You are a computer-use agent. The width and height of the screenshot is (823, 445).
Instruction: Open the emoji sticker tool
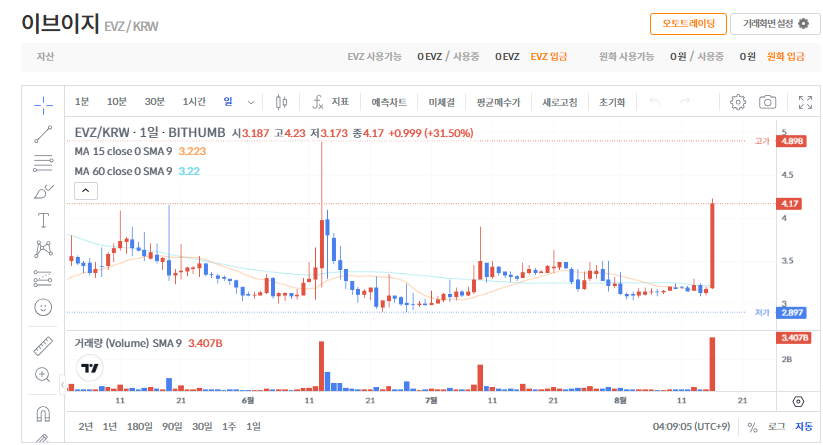[43, 307]
